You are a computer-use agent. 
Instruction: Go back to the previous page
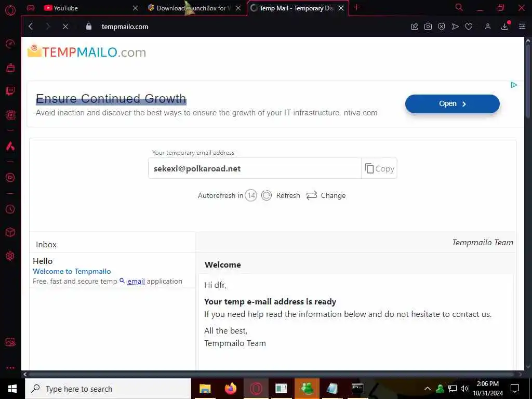31,26
